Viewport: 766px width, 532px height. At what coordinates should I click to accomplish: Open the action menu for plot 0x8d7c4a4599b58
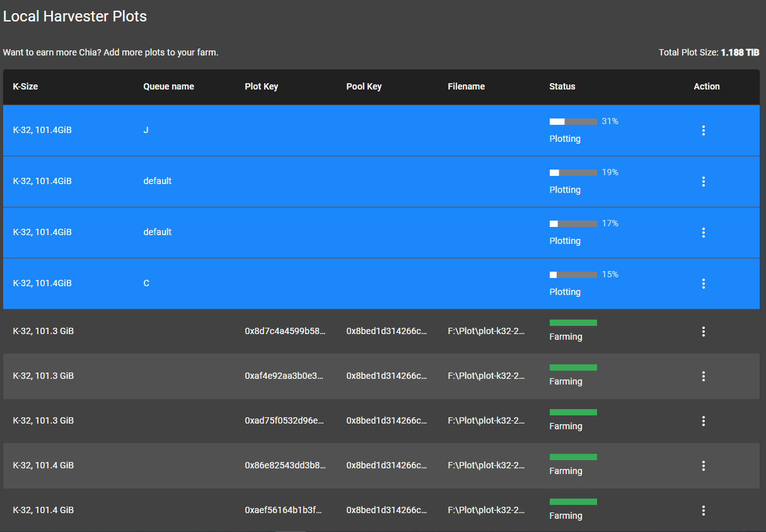(x=704, y=332)
